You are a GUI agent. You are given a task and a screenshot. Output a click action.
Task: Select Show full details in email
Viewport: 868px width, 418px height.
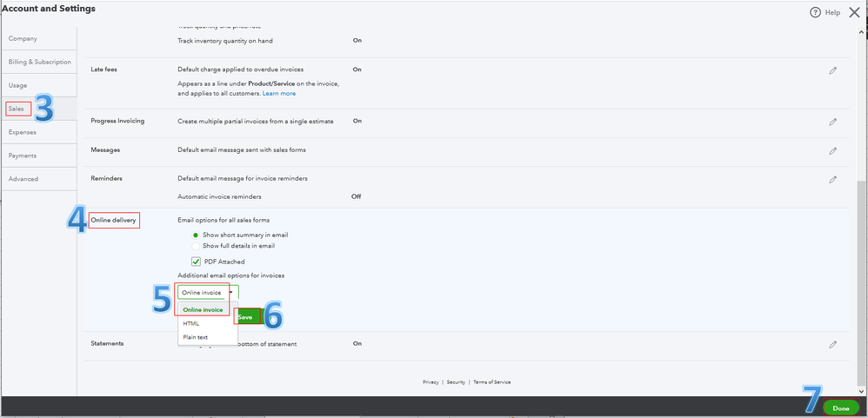tap(196, 247)
